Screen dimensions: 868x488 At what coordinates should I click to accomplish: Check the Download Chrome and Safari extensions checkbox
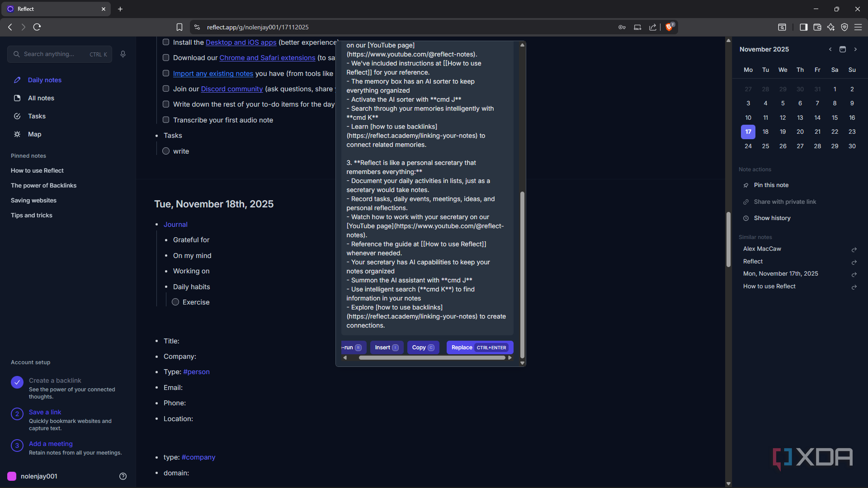[x=166, y=58]
